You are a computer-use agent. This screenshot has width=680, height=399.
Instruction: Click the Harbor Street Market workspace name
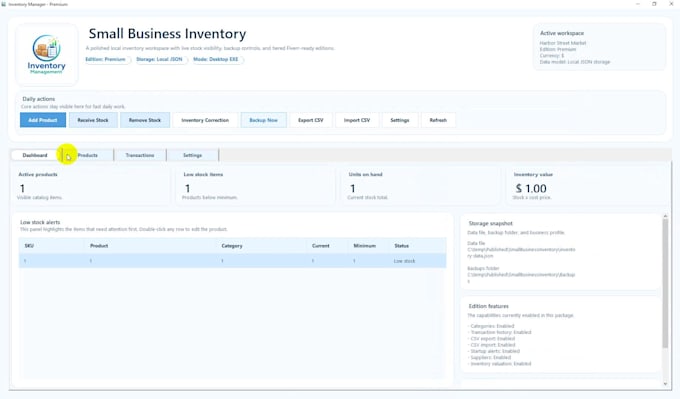(x=562, y=43)
